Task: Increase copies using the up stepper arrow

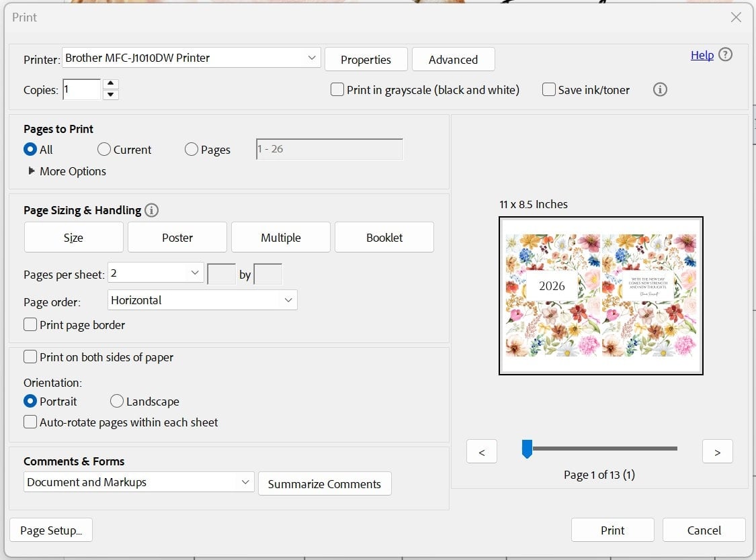Action: [111, 85]
